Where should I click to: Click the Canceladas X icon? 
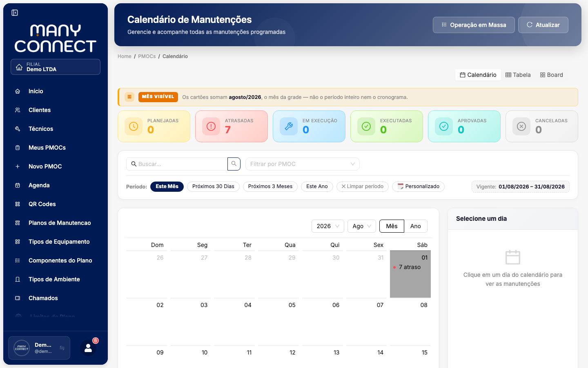pos(521,126)
